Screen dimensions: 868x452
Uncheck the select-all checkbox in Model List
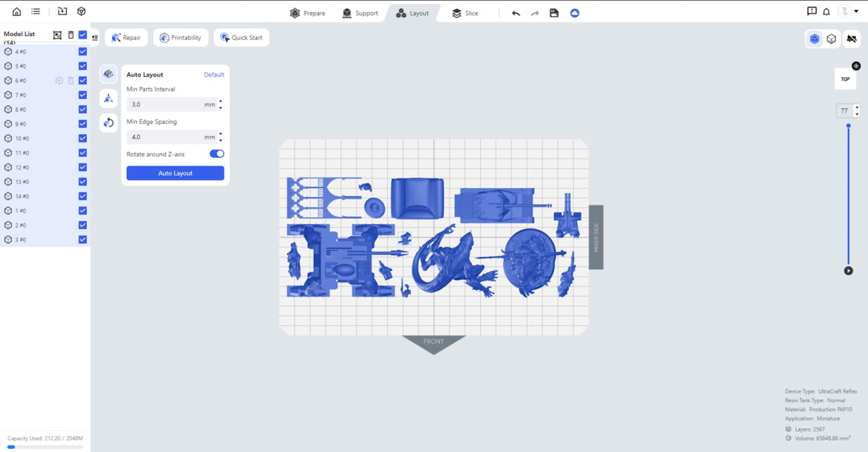click(x=83, y=35)
